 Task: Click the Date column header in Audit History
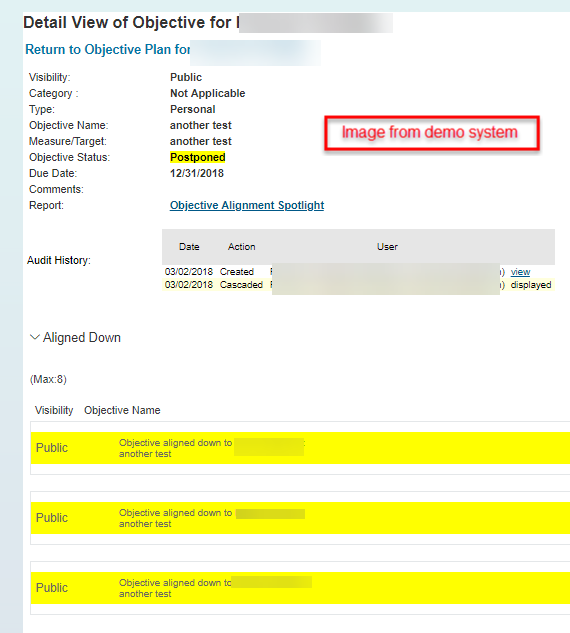[189, 247]
